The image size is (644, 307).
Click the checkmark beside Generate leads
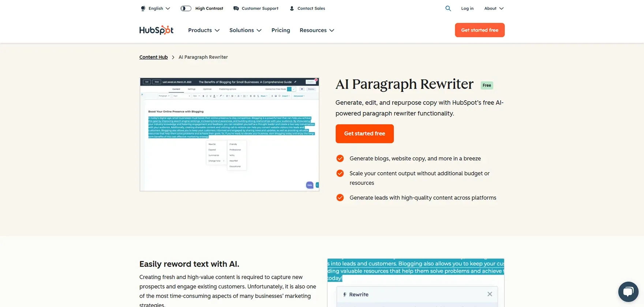(340, 198)
